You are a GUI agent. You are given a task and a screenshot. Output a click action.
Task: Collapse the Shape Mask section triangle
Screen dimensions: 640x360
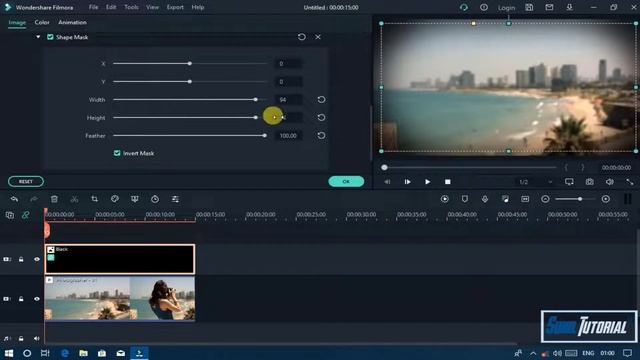point(38,37)
